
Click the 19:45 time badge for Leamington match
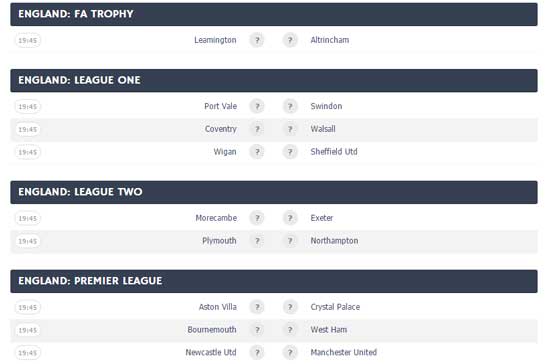(28, 40)
